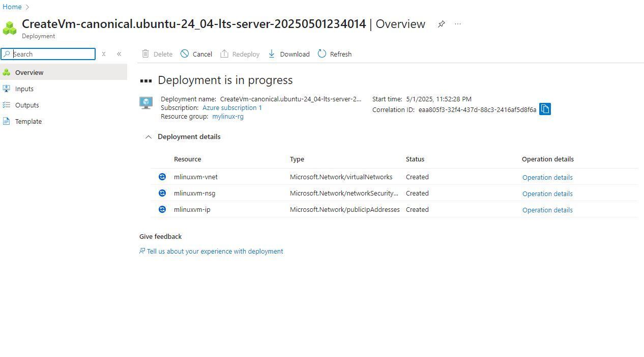Image resolution: width=644 pixels, height=357 pixels.
Task: Collapse the left navigation pane
Action: 119,54
